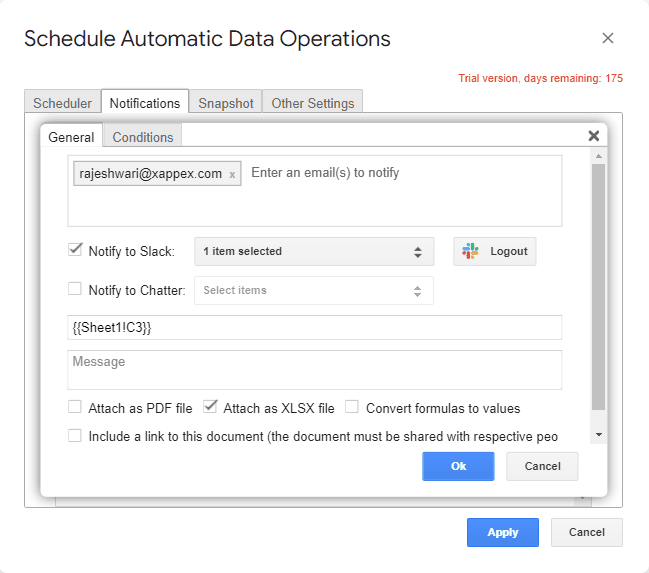The width and height of the screenshot is (649, 573).
Task: Uncheck the Notify to Slack checkbox
Action: (75, 250)
